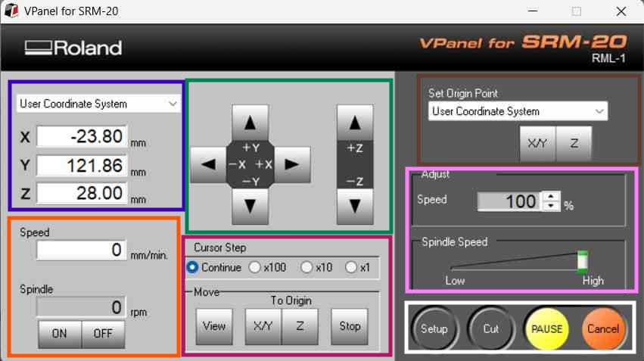Click the Y coordinate value field

click(x=82, y=166)
